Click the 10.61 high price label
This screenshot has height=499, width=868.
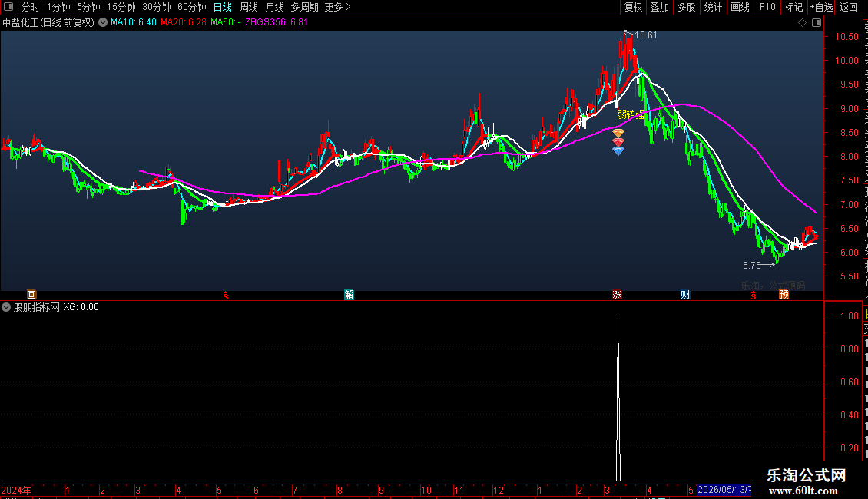[645, 35]
